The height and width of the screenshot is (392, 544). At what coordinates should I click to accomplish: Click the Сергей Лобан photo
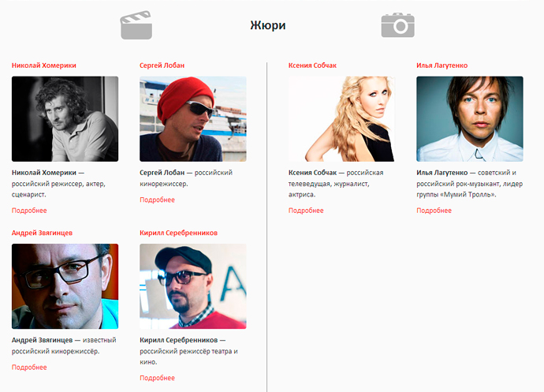click(192, 119)
